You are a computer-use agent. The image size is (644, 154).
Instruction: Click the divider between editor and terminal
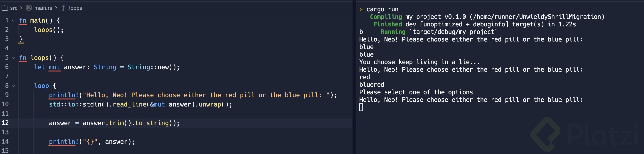354,77
